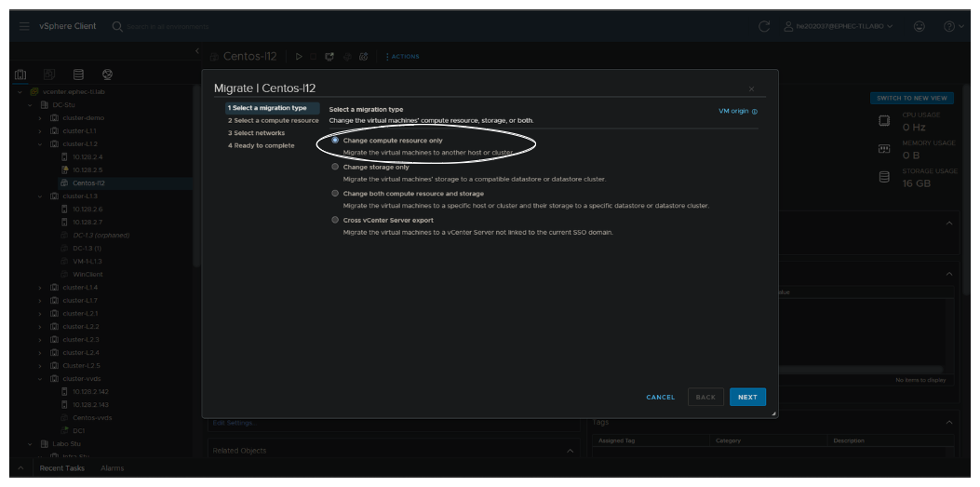Open the smiley feedback icon

919,26
